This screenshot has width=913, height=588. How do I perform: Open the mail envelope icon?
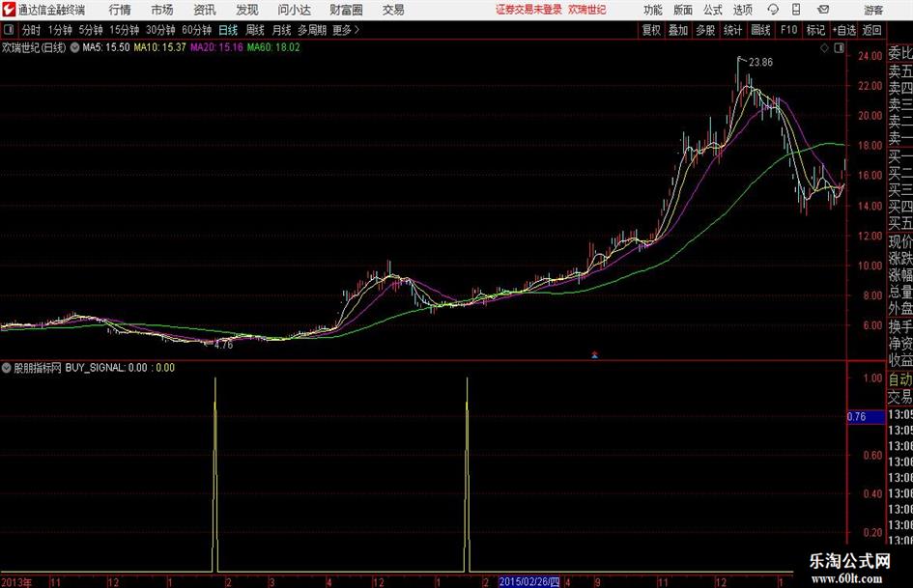(x=823, y=10)
